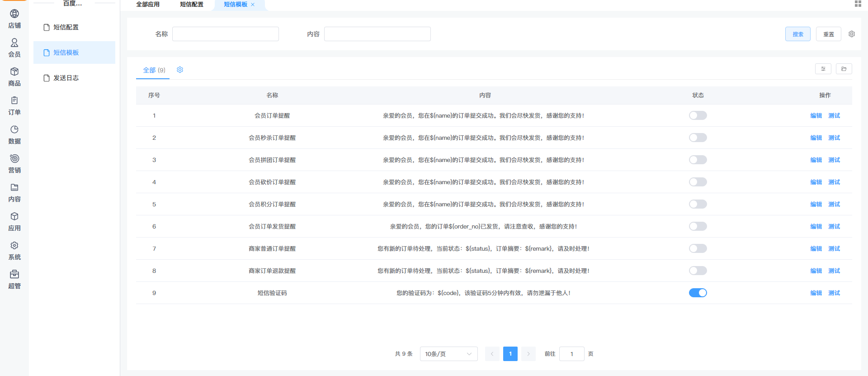Toggle status switch for 商家订单退款提醒

click(x=698, y=271)
